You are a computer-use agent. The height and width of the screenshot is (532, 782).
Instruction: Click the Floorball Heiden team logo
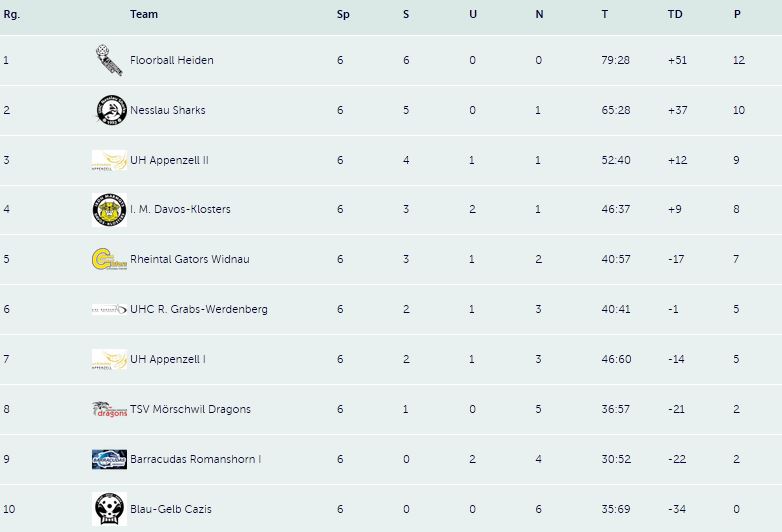(x=109, y=60)
